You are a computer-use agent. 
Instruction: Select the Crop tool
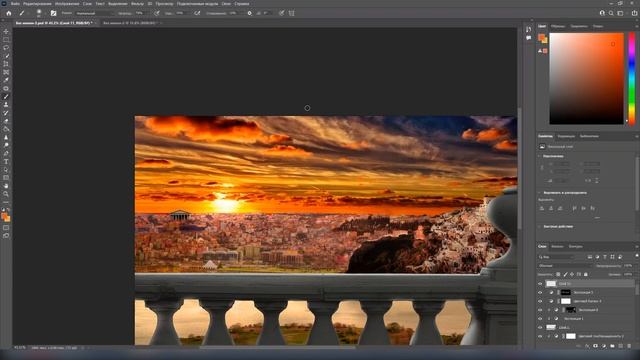point(6,64)
